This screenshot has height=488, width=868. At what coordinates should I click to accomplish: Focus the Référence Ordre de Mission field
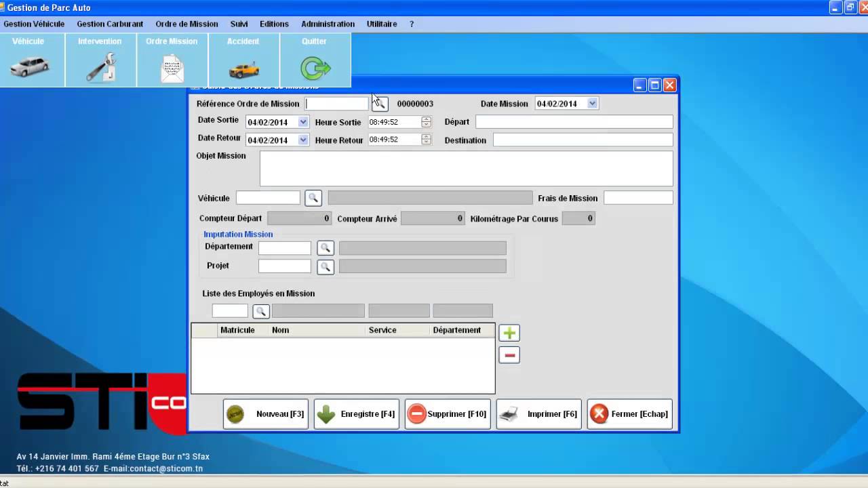(337, 104)
